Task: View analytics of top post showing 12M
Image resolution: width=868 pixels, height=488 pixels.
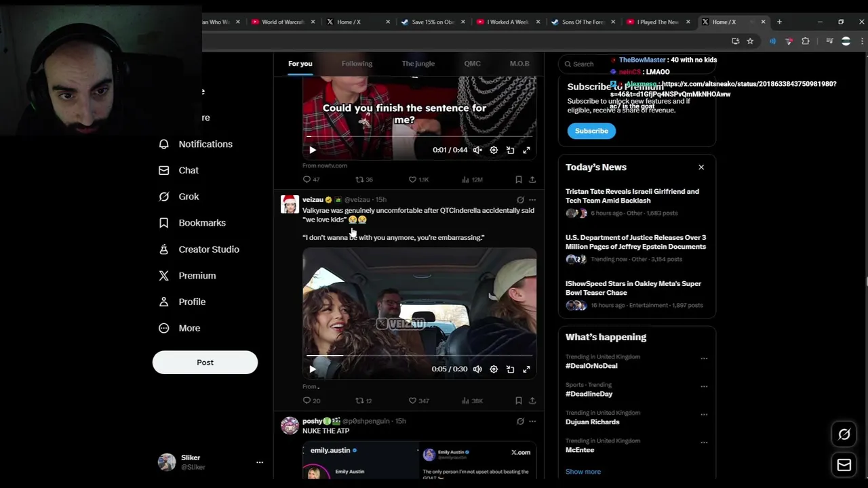Action: click(x=472, y=180)
